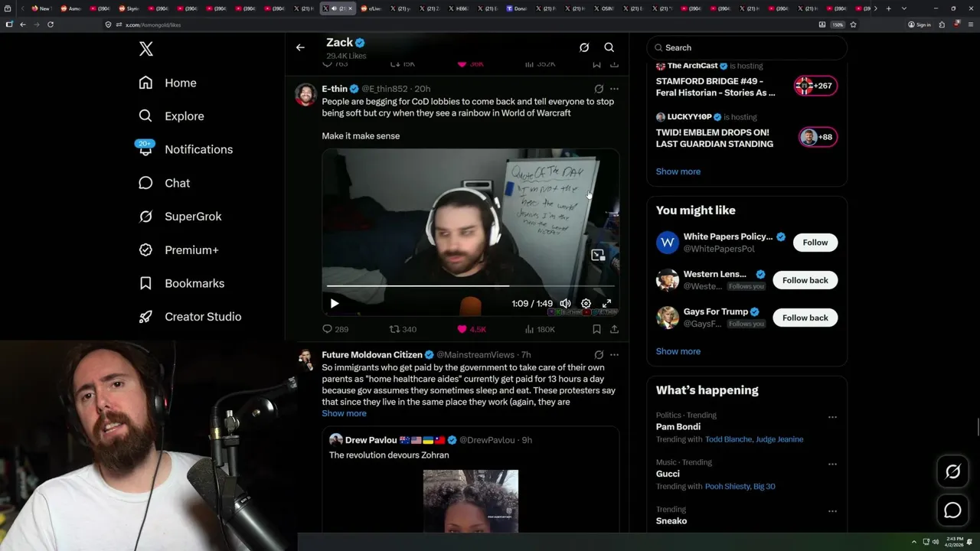Focus the Search input field
This screenshot has width=980, height=551.
click(746, 47)
